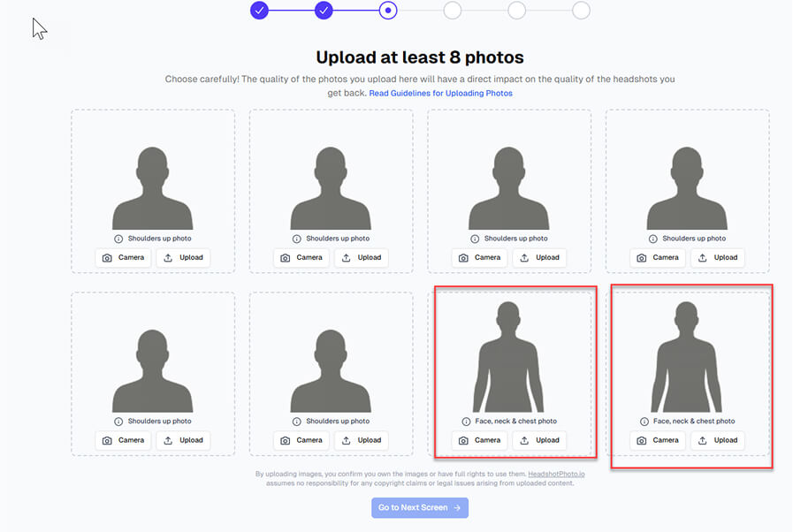
Task: Click the fourth empty progress step circle
Action: 452,11
